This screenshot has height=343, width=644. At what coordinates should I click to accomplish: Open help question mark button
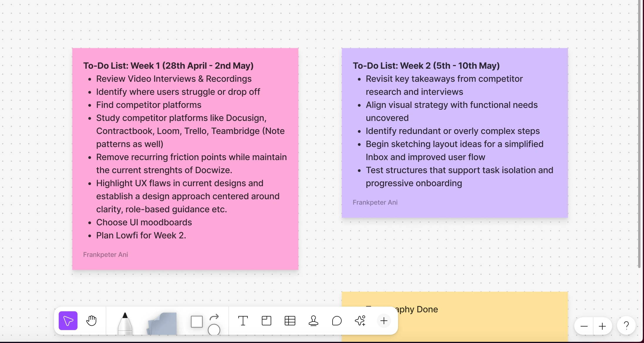[626, 326]
